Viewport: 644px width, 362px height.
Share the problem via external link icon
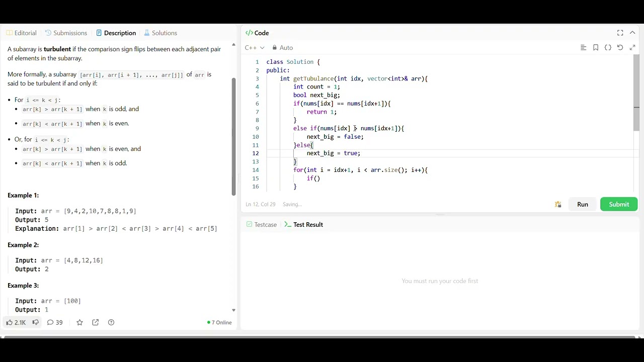pyautogui.click(x=96, y=322)
